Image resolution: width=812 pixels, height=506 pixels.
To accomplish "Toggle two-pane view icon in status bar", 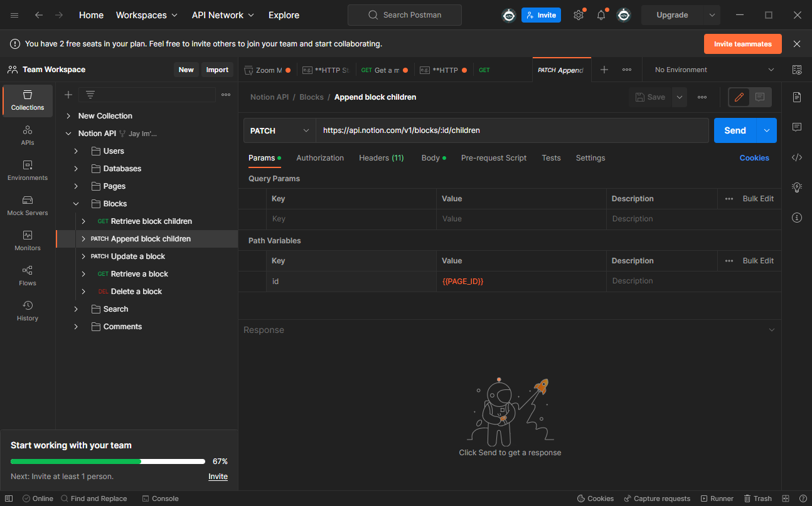I will (787, 498).
